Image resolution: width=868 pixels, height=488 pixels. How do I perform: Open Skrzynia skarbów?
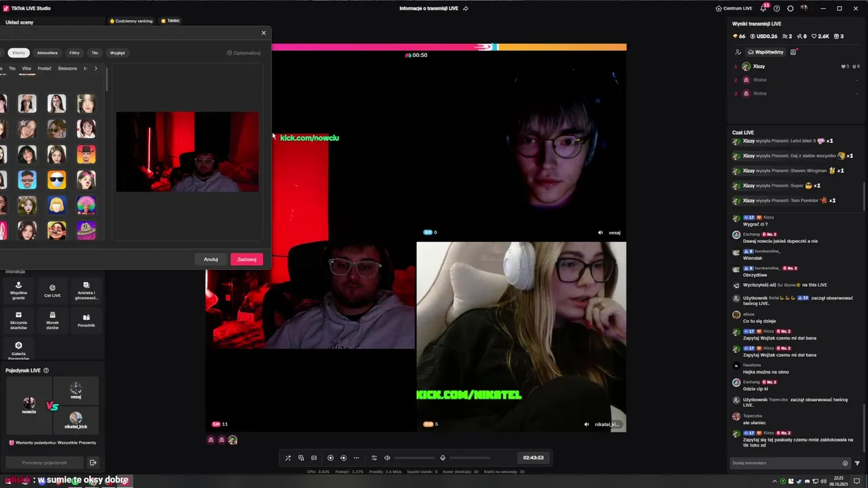[18, 321]
